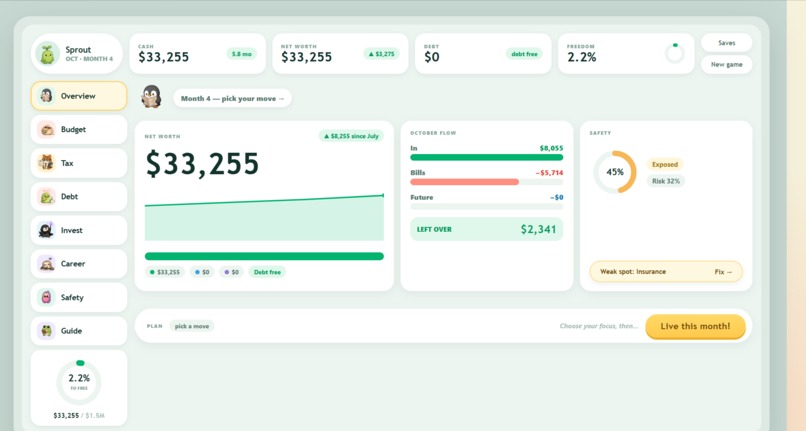Open the Invest section
Viewport: 806px width, 431px height.
tap(79, 230)
